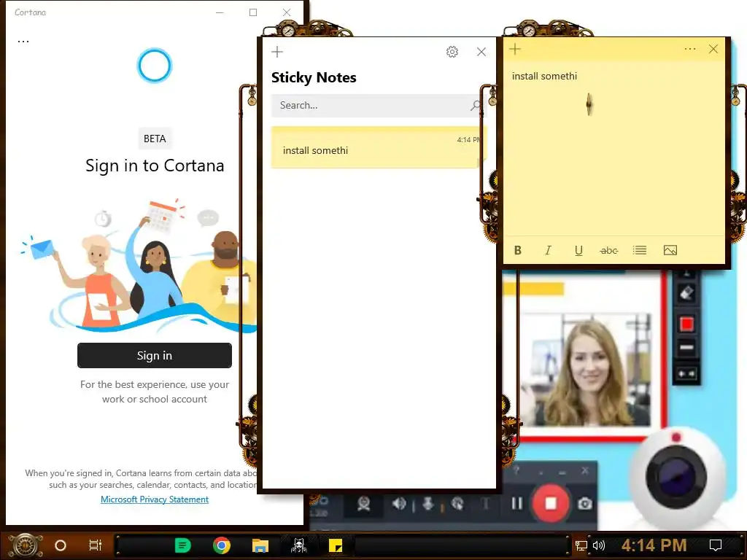Click the 'install somethi' text in yellow note
The image size is (747, 560).
pyautogui.click(x=544, y=76)
